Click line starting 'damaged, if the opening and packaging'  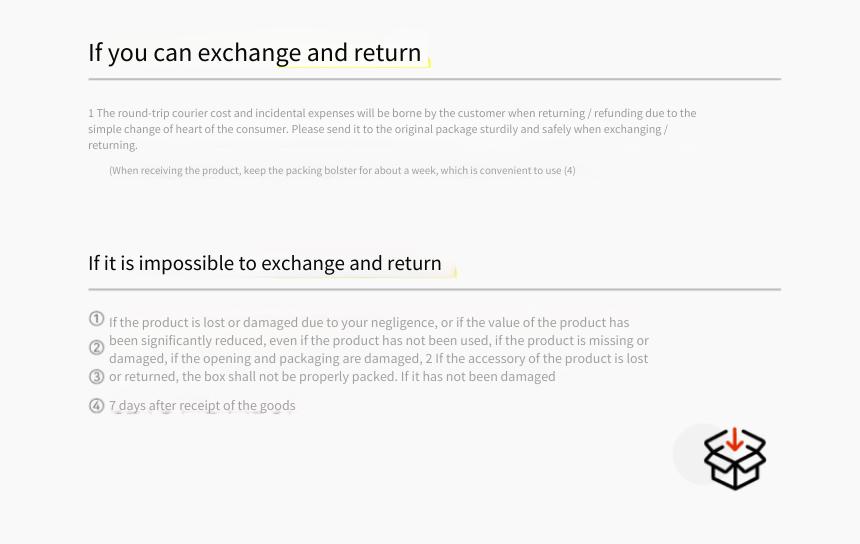click(x=378, y=359)
